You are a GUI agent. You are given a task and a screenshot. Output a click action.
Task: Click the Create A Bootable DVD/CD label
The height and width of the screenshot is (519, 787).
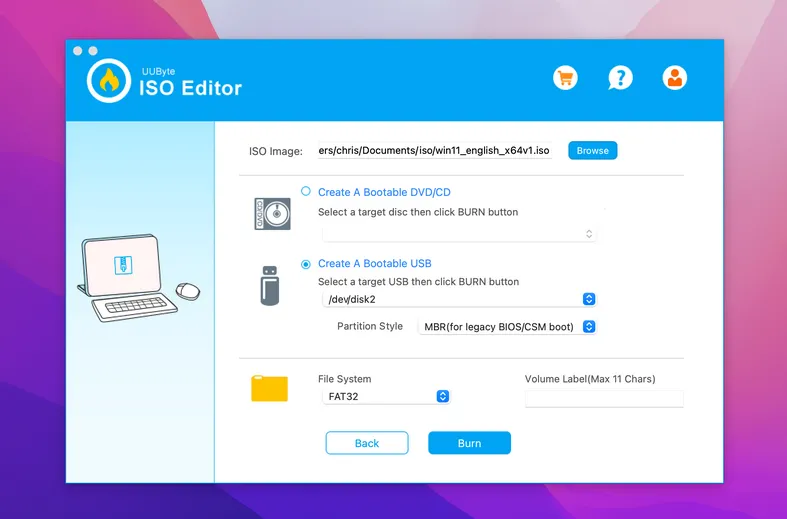(384, 192)
